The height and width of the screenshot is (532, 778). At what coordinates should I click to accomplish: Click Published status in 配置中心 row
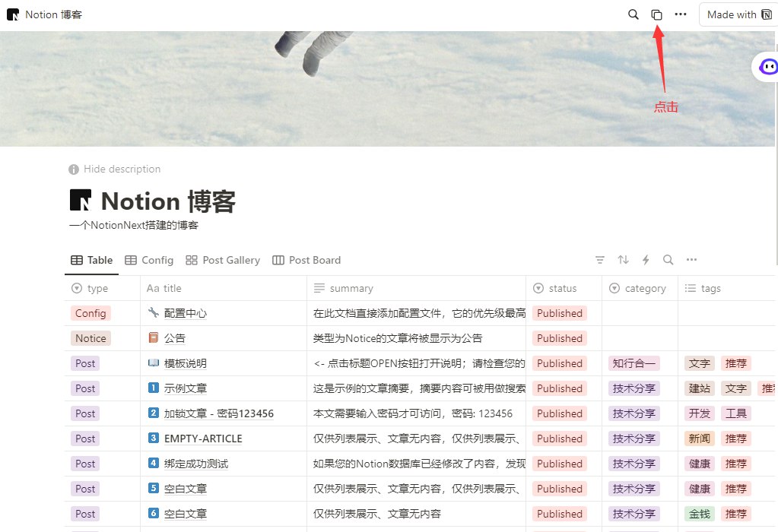pos(560,313)
